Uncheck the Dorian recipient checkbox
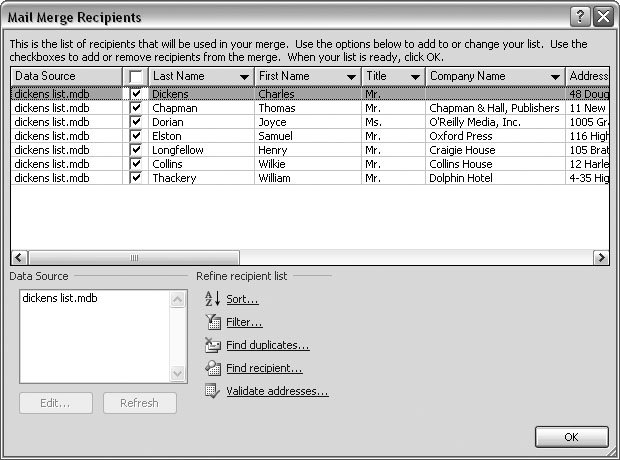The height and width of the screenshot is (460, 620). point(136,122)
